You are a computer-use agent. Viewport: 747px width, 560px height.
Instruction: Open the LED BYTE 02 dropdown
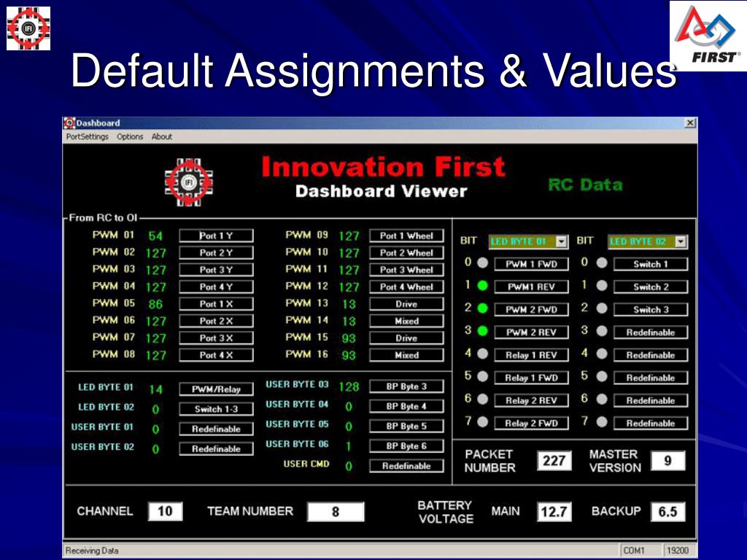pos(681,242)
